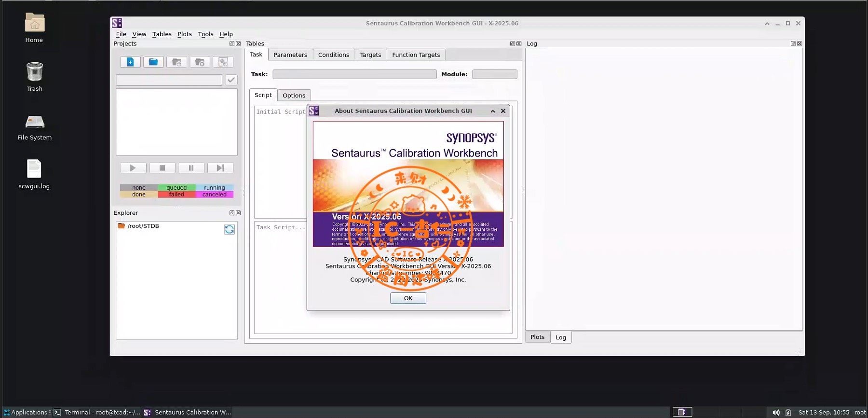Click the folder-with-clock icon in Projects toolbar
This screenshot has width=868, height=418.
click(x=176, y=62)
